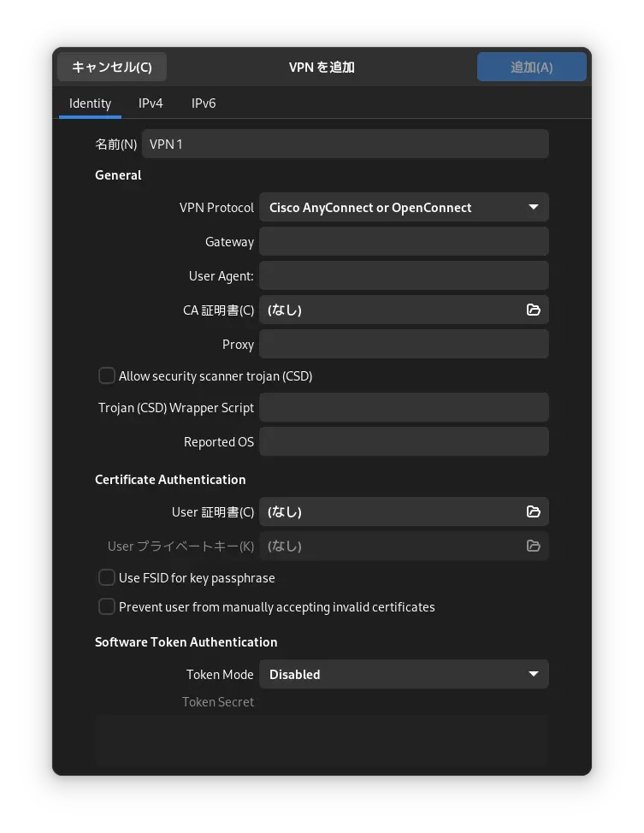Focus the Gateway input field

(x=404, y=242)
